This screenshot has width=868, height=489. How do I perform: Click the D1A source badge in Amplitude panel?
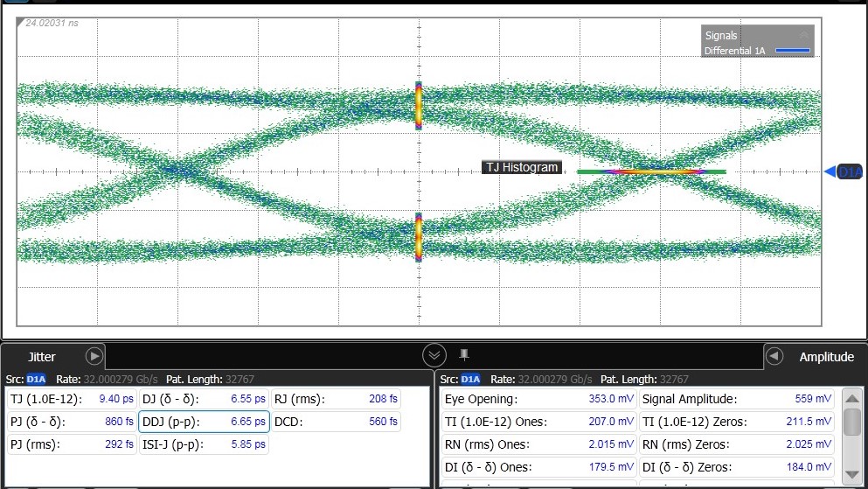470,379
